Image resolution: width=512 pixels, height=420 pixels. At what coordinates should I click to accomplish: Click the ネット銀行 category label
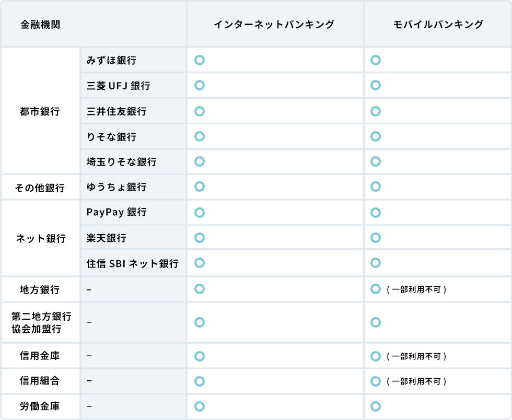click(41, 239)
